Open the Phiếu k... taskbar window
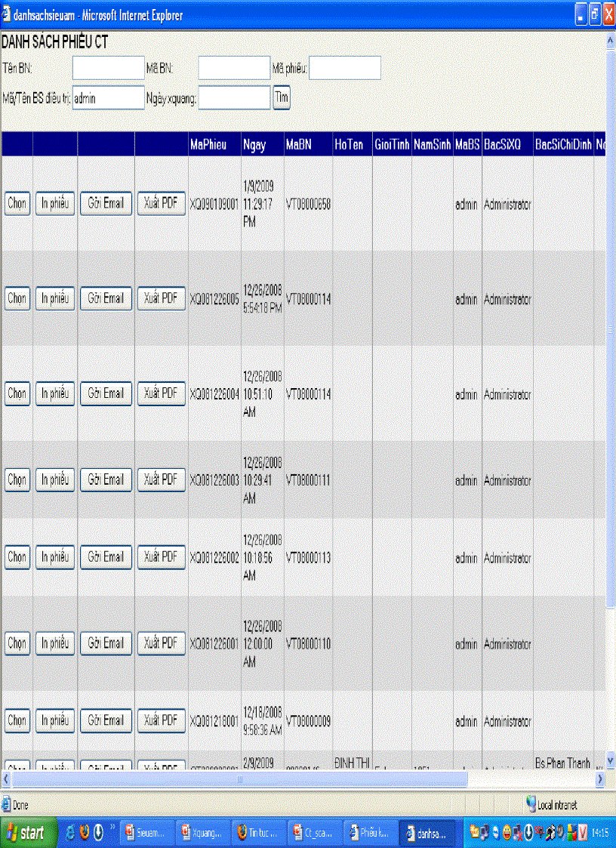The image size is (616, 848). pyautogui.click(x=371, y=833)
